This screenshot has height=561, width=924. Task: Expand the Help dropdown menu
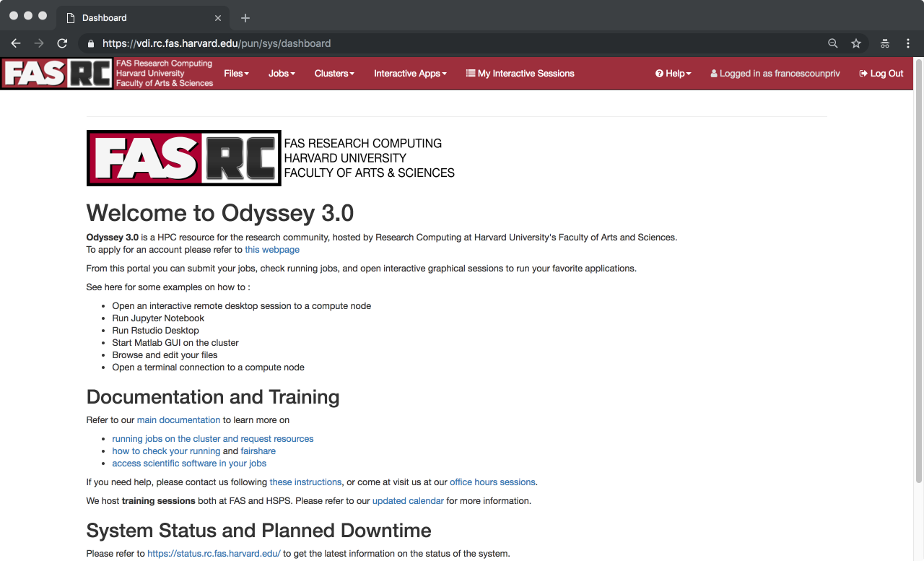[x=673, y=74]
